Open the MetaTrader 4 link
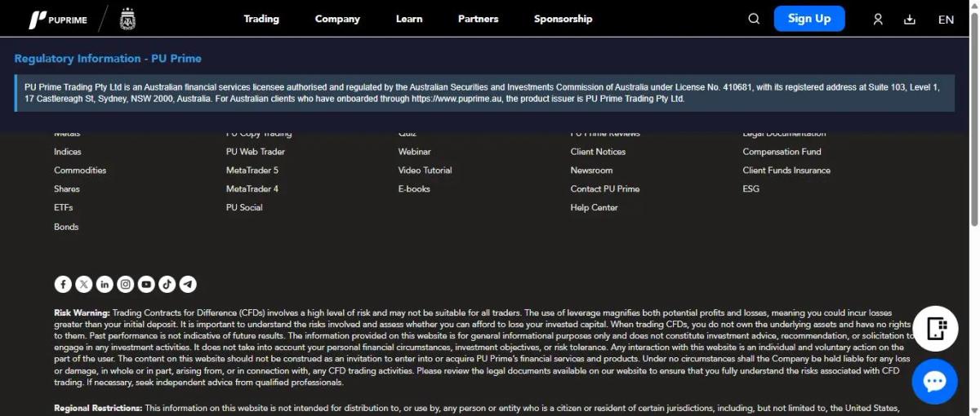980x416 pixels. point(252,189)
